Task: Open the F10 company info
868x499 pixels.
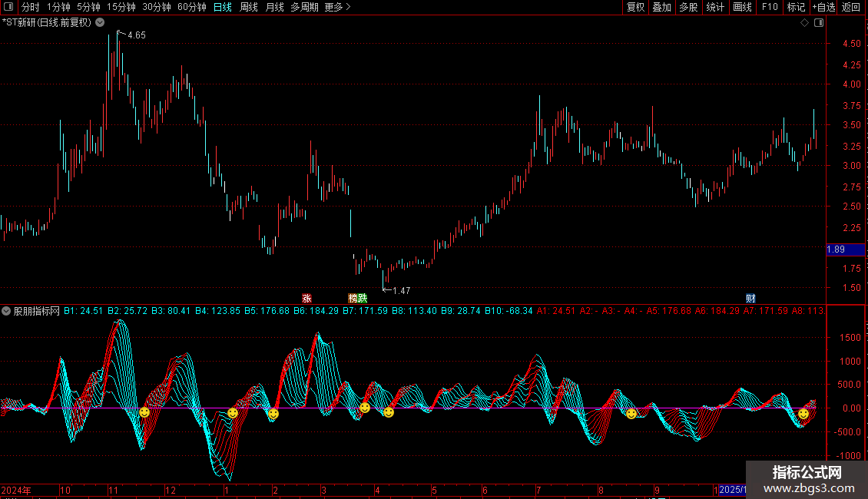Action: [x=770, y=7]
